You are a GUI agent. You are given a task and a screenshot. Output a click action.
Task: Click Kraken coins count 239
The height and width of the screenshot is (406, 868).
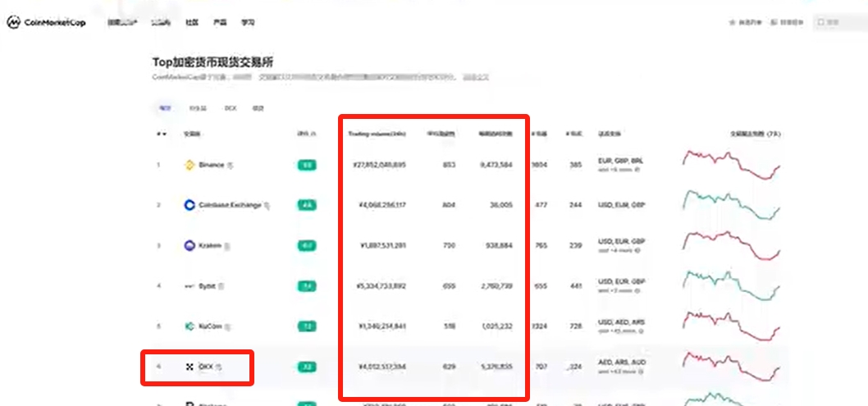(576, 245)
